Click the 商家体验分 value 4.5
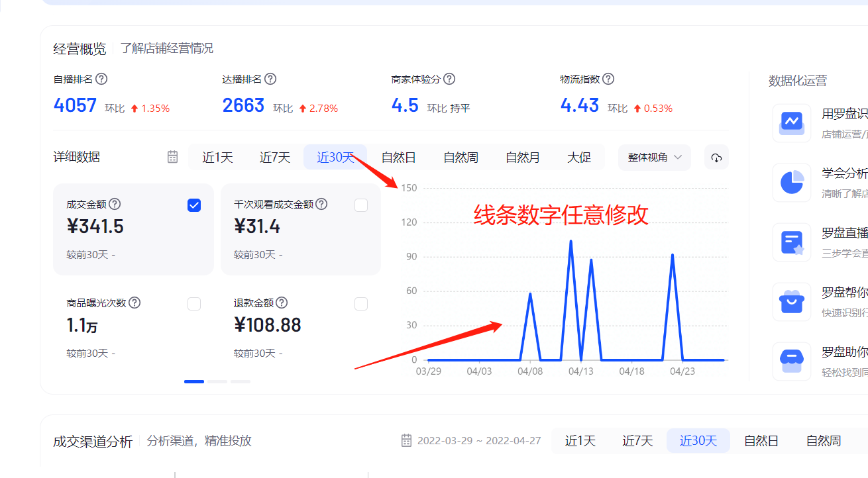868x478 pixels. [x=405, y=105]
